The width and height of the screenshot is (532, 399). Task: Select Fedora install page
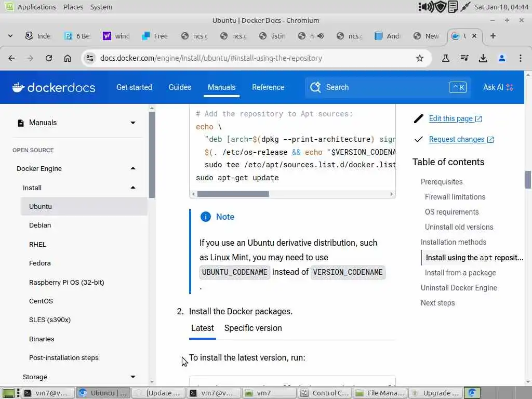click(x=39, y=263)
